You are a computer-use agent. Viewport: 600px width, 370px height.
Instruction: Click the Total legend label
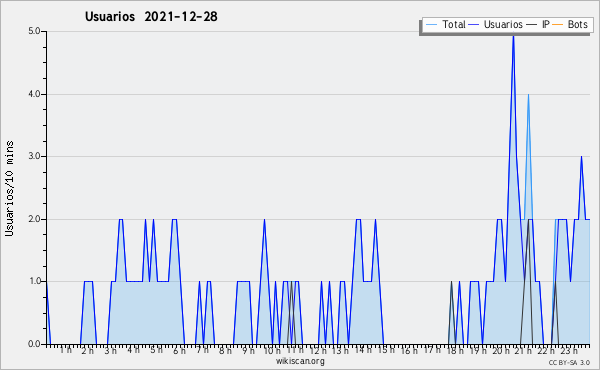tap(453, 24)
